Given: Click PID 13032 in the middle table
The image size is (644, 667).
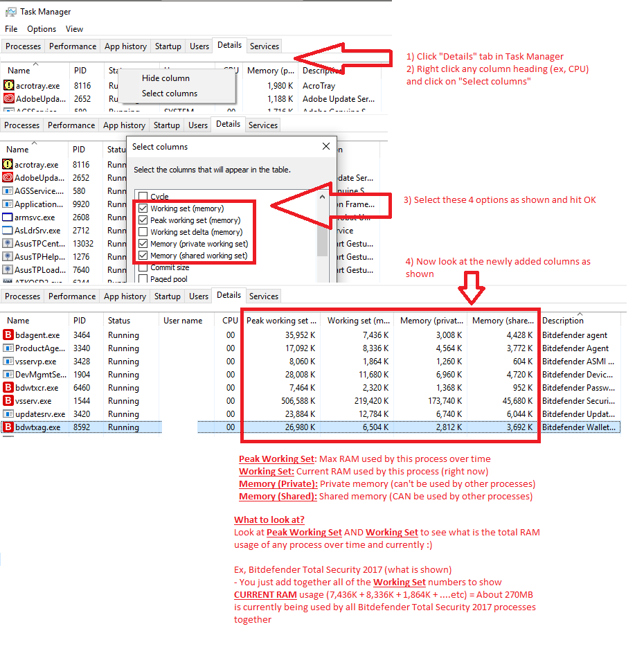Looking at the screenshot, I should [83, 243].
